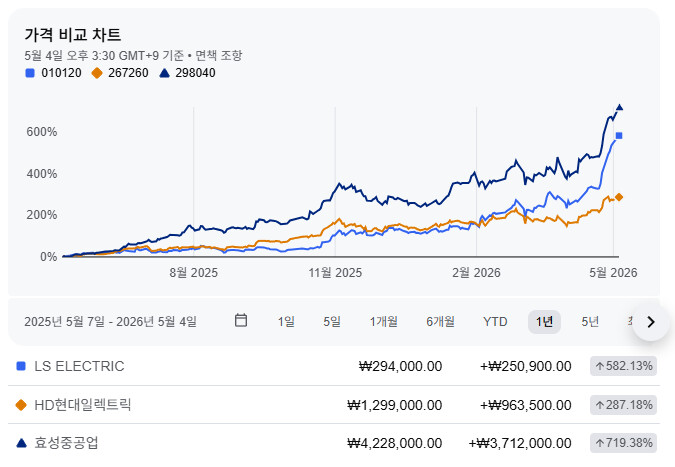Image resolution: width=675 pixels, height=467 pixels.
Task: Click the 5월 2026 axis label
Action: pos(613,273)
